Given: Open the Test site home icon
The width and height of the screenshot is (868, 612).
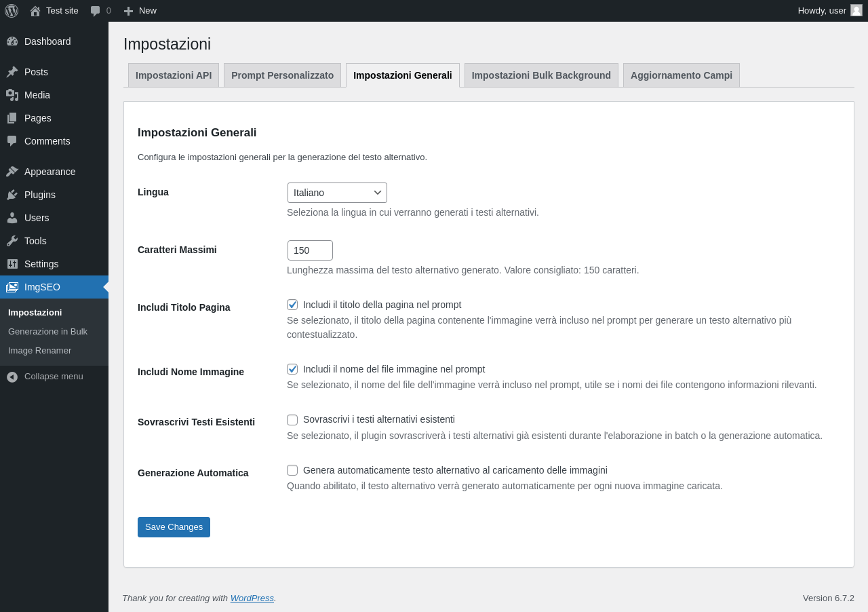Looking at the screenshot, I should point(35,11).
